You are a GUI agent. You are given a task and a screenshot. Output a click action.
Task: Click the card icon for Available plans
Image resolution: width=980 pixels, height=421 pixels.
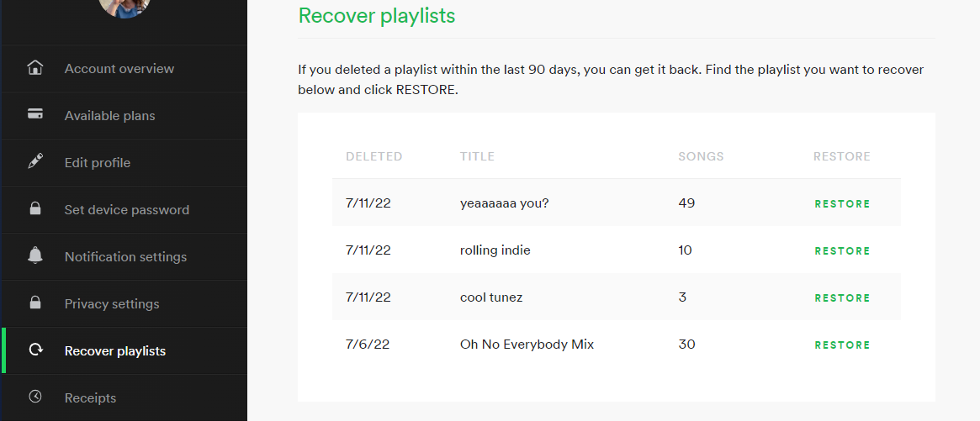point(35,115)
